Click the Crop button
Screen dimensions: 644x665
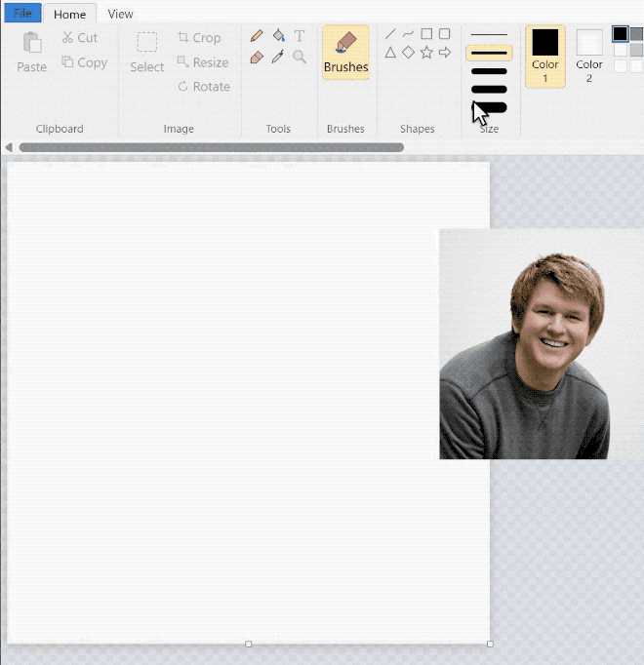[199, 38]
